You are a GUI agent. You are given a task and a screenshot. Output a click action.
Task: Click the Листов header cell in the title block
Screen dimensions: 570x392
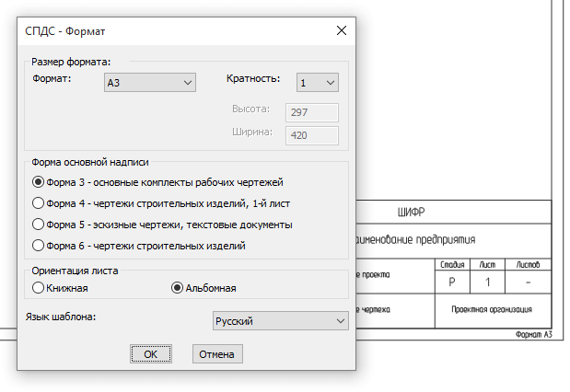(x=529, y=264)
